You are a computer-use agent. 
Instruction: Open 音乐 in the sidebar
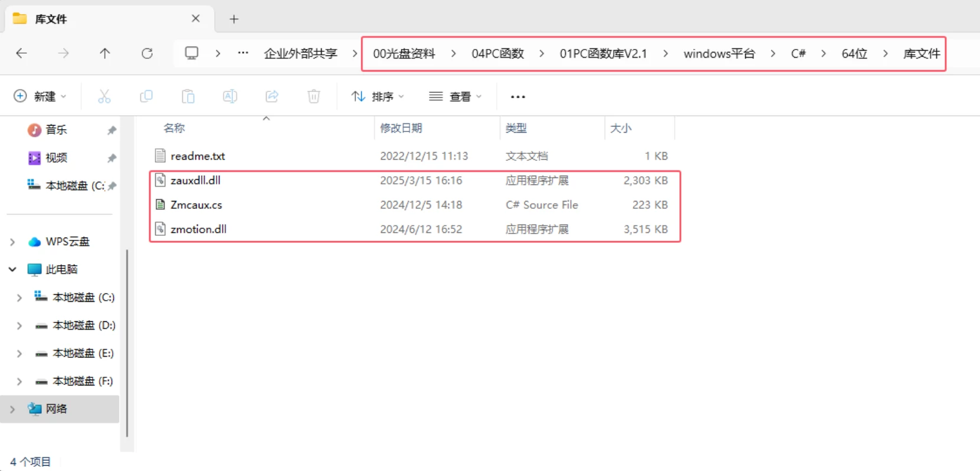[56, 130]
